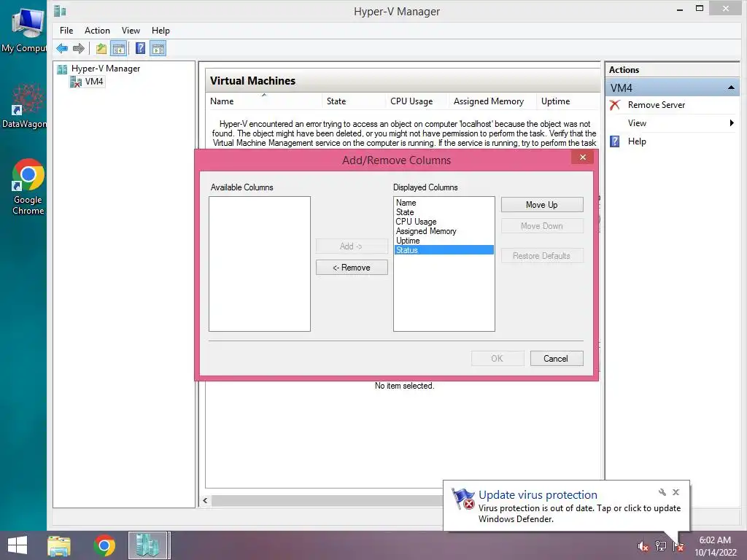Click the Back arrow toolbar icon
747x560 pixels.
coord(62,49)
